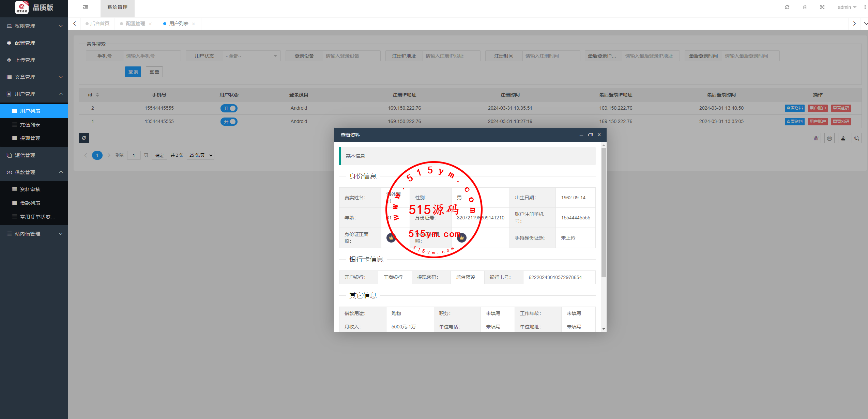Open the 25条/页 page size dropdown
Viewport: 868px width, 419px height.
tap(201, 155)
